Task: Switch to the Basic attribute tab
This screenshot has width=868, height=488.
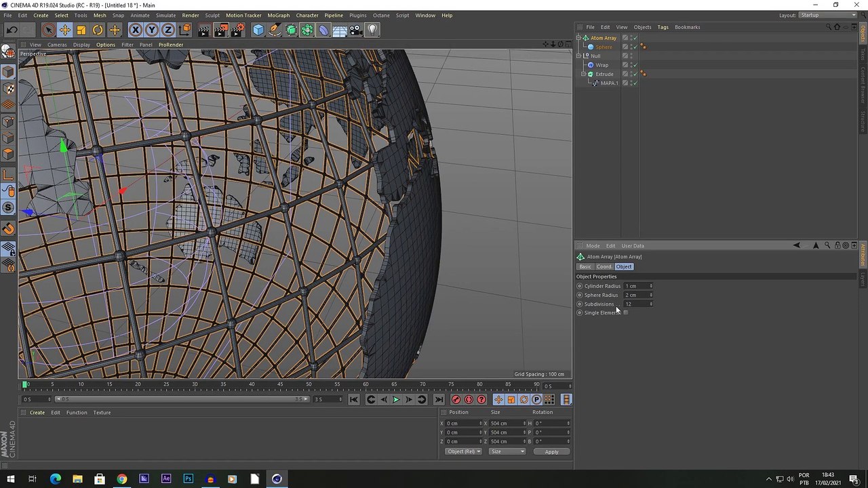Action: [x=585, y=266]
